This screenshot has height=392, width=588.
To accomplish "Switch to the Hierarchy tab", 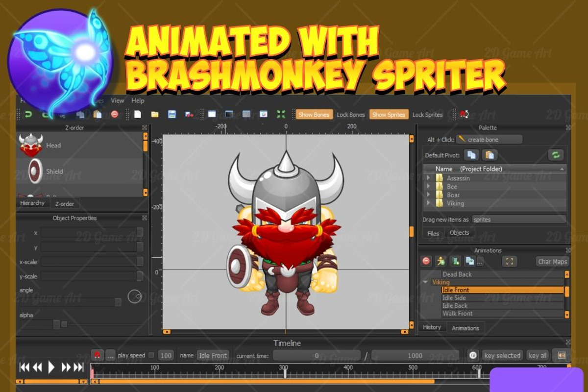I will (32, 203).
